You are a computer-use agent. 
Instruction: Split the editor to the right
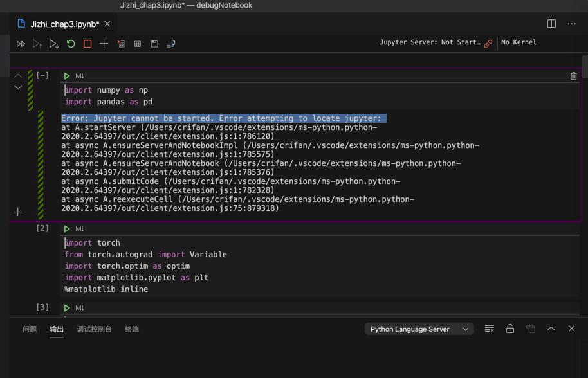pos(551,24)
